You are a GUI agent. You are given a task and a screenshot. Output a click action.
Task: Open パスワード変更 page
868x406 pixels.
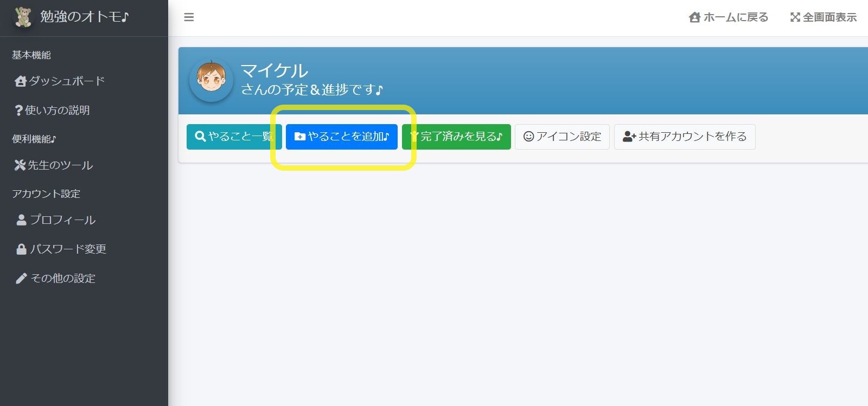pos(61,249)
